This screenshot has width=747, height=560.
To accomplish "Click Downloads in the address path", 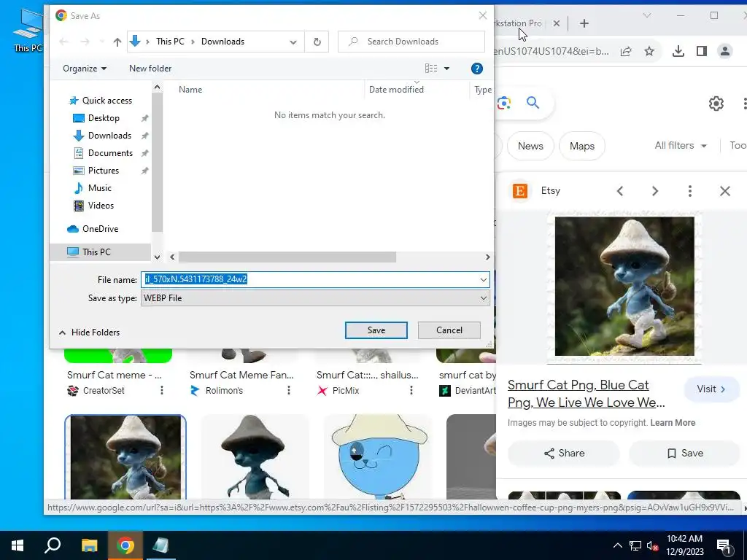I will [x=222, y=42].
